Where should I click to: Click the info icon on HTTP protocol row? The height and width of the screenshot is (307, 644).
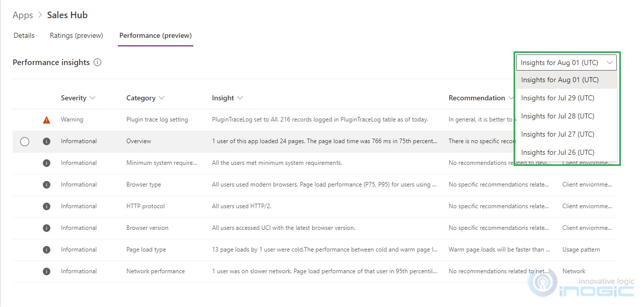pos(46,207)
